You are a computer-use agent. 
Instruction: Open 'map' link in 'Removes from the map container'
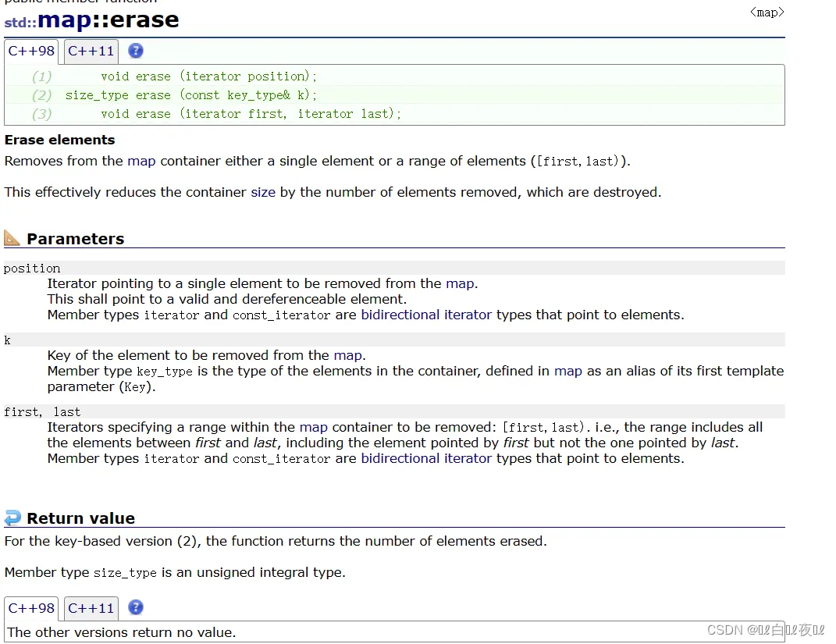point(141,161)
